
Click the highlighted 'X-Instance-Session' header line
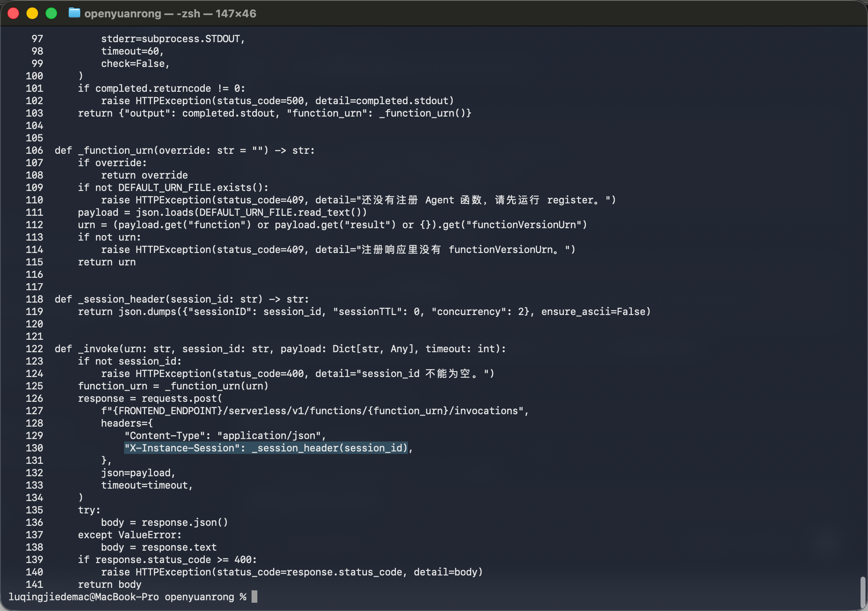click(x=266, y=448)
